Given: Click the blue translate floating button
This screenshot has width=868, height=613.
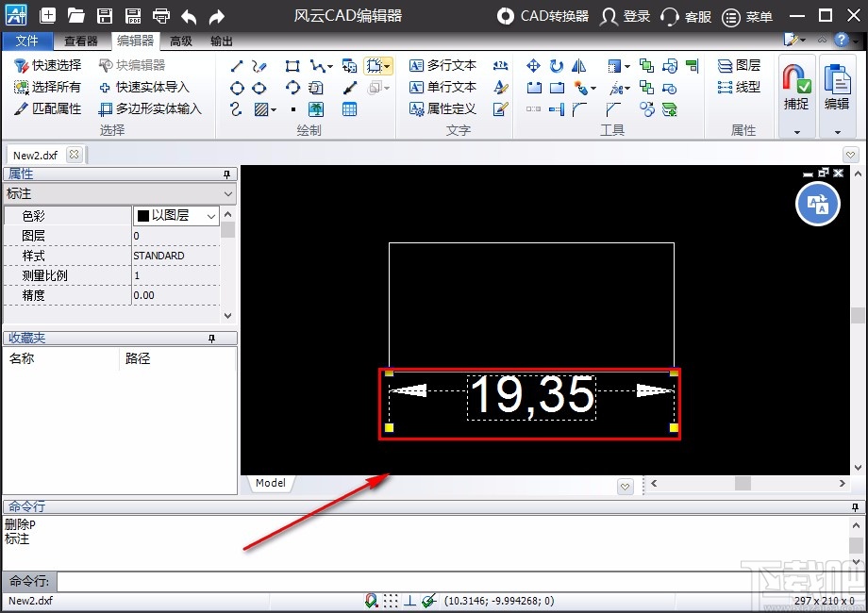Looking at the screenshot, I should [x=817, y=205].
